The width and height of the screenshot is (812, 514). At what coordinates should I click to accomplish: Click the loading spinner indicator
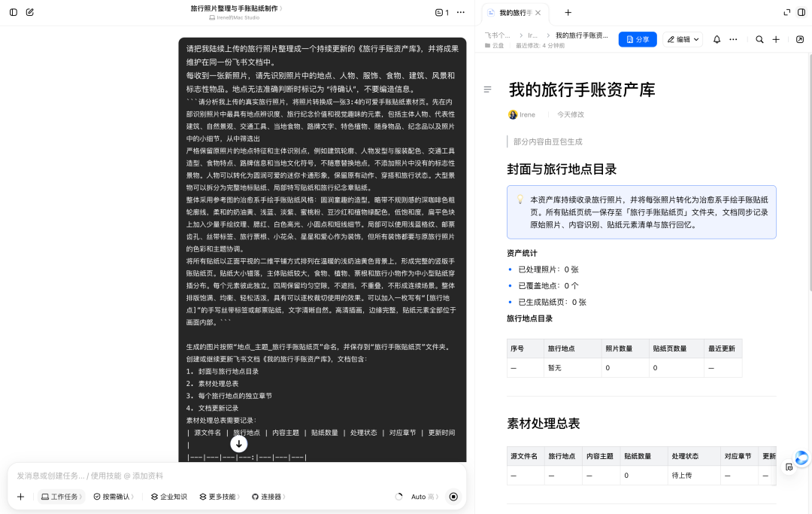pos(398,497)
